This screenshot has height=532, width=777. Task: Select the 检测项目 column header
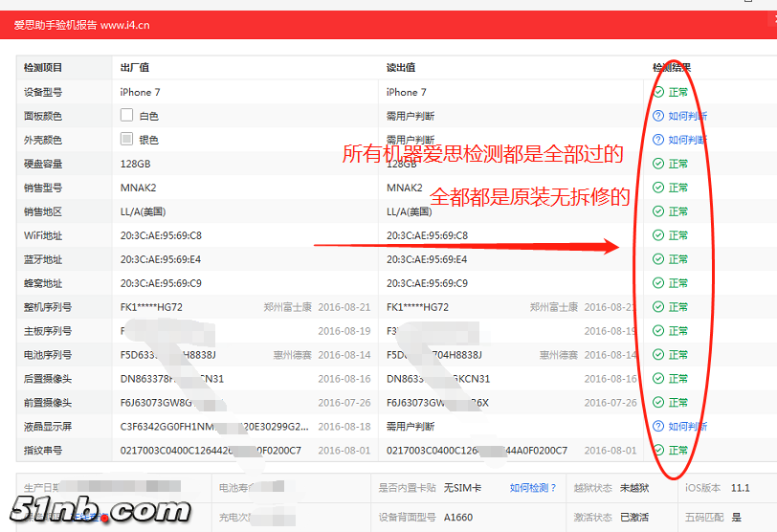(43, 68)
